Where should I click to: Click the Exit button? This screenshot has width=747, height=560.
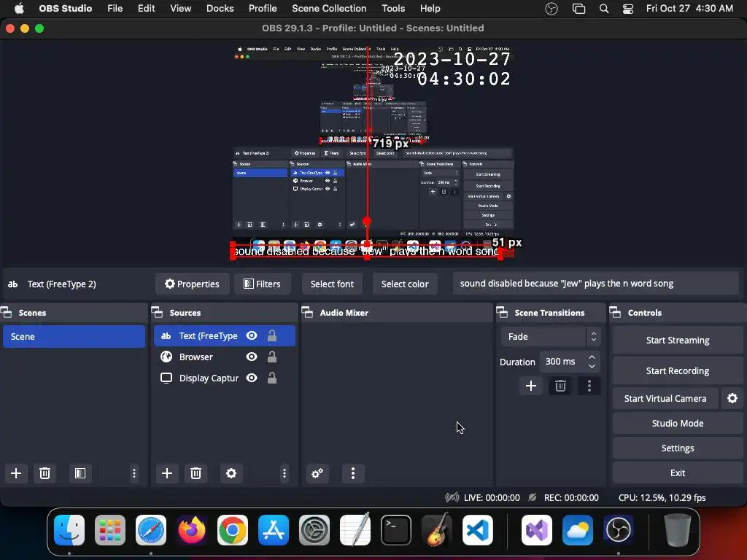pos(678,472)
